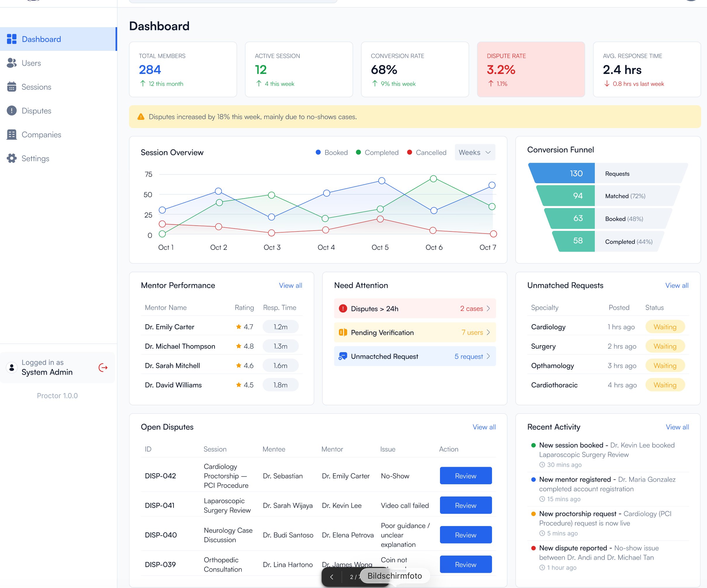Click the Settings gear icon
This screenshot has height=588, width=707.
pyautogui.click(x=11, y=159)
